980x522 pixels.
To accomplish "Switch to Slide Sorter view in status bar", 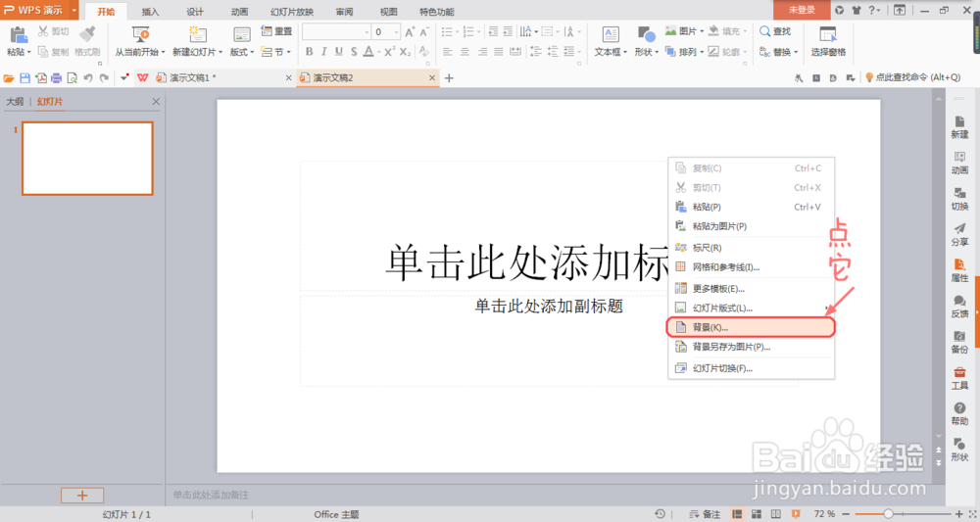I will click(x=757, y=514).
